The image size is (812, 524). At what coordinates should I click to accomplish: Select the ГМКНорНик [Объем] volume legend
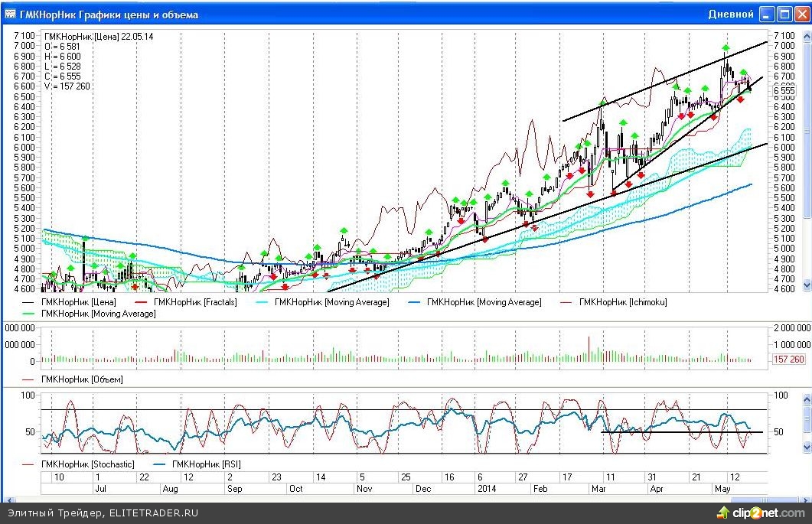click(x=82, y=379)
